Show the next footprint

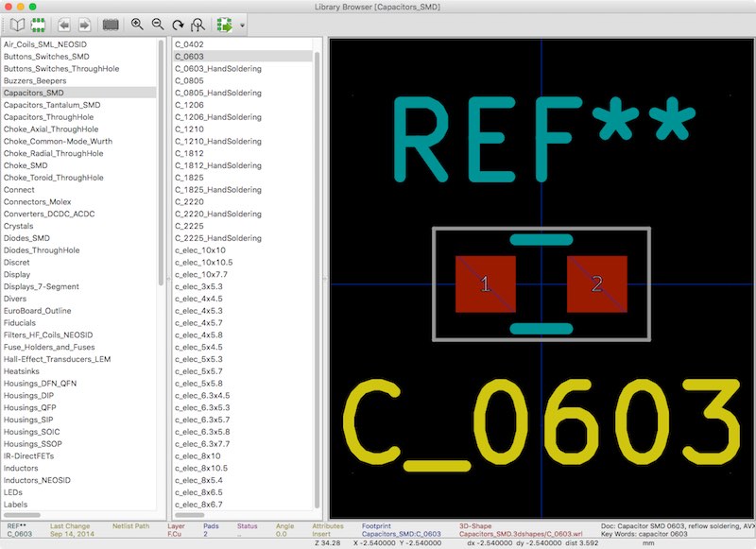84,25
